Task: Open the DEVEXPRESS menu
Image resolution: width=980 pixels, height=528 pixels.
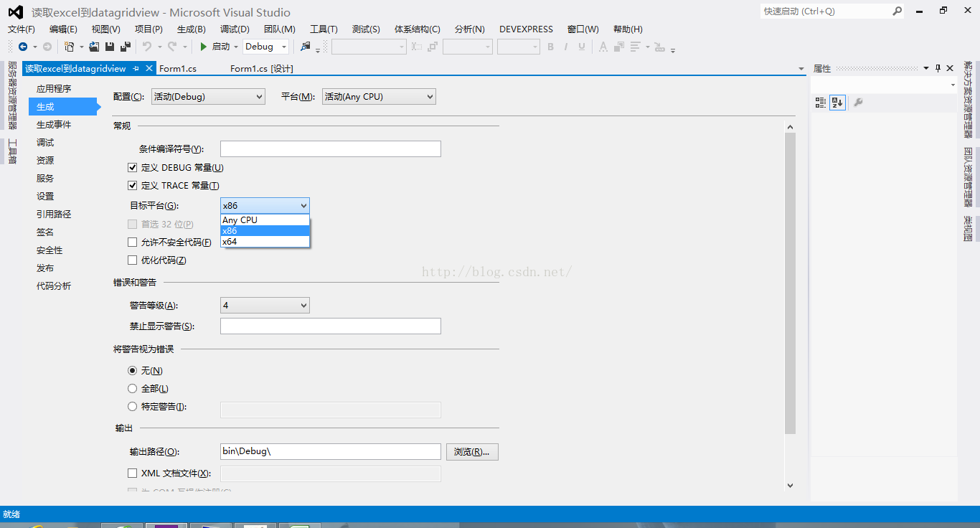Action: [x=526, y=29]
